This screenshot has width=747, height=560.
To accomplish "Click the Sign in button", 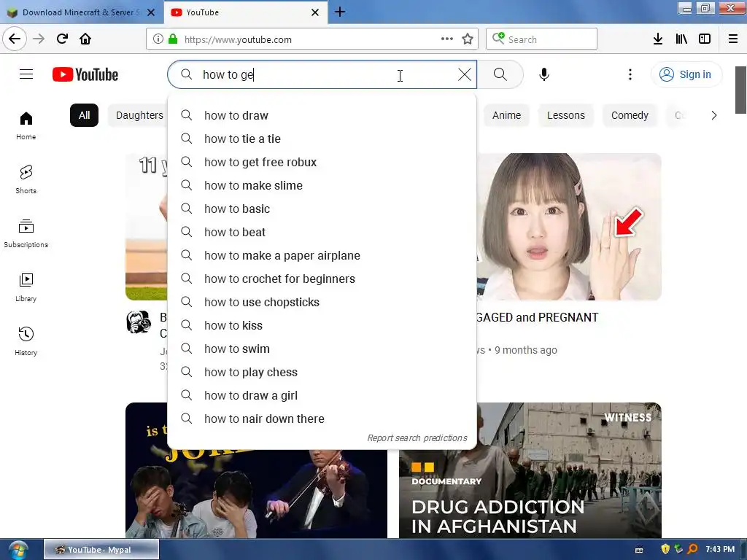I will [x=686, y=74].
